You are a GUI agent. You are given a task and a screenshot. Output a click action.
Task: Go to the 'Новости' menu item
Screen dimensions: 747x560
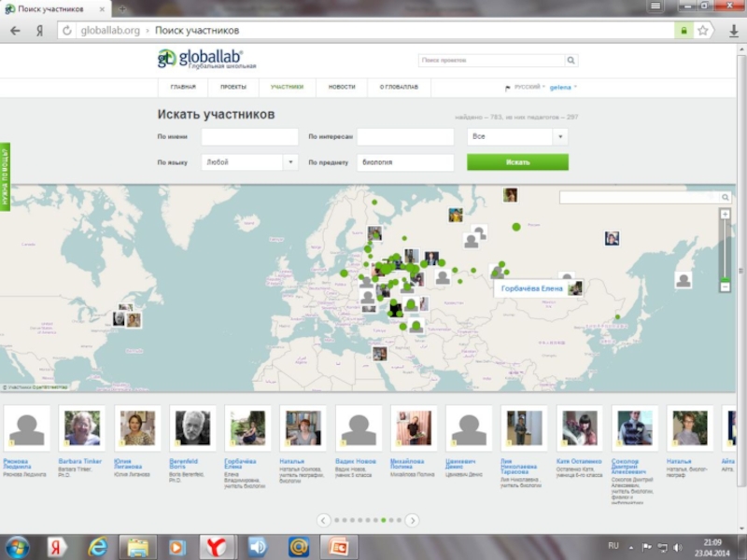pos(342,87)
